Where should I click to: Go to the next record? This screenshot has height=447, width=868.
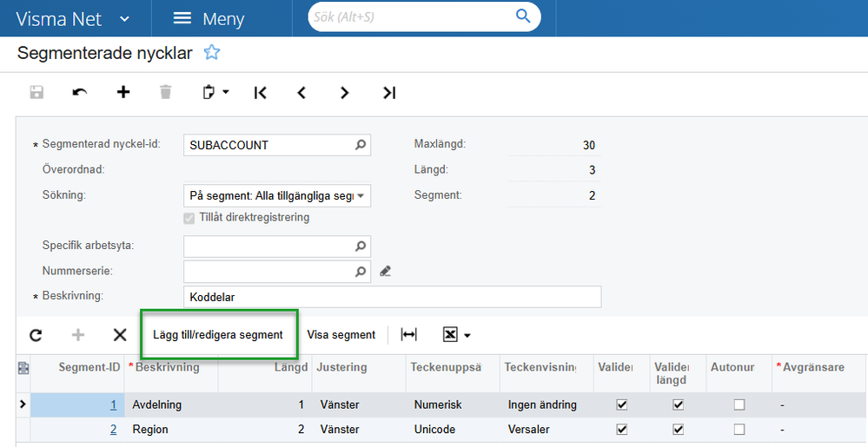click(345, 92)
